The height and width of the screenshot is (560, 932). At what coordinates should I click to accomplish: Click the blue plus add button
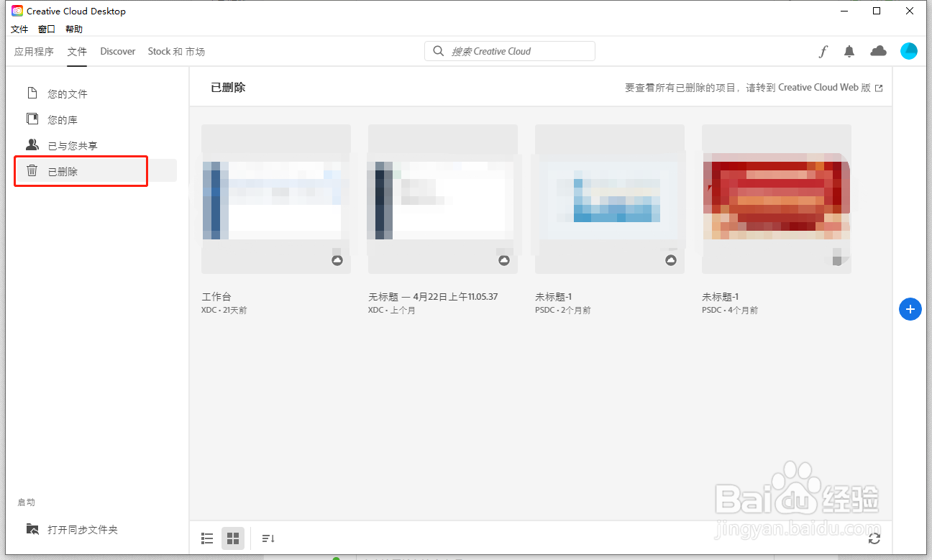[x=910, y=309]
